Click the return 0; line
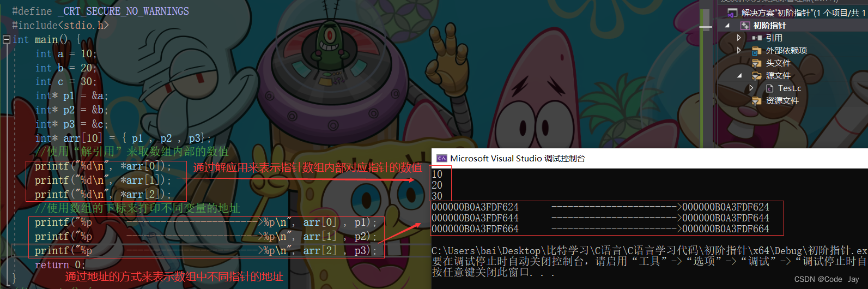The height and width of the screenshot is (289, 868). [60, 265]
